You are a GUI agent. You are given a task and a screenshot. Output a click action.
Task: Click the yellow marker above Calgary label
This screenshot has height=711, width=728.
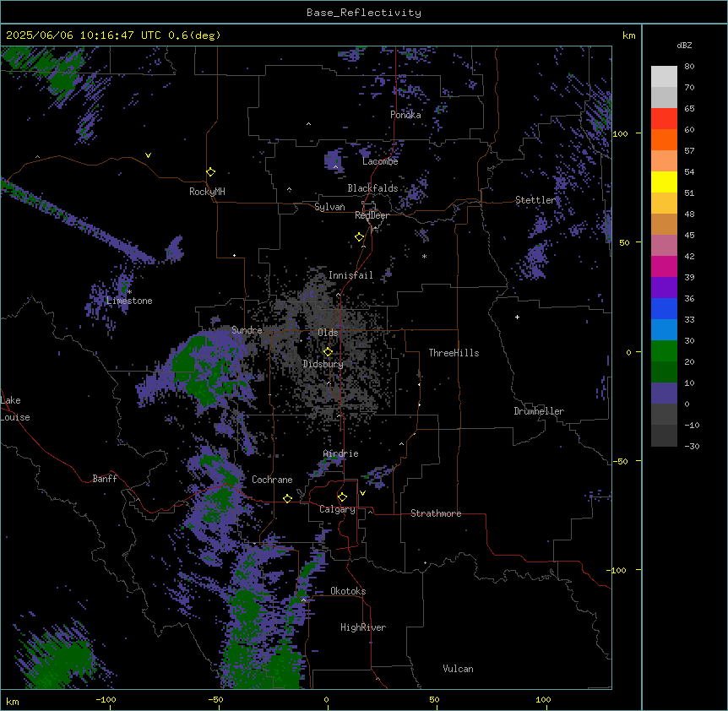pos(342,497)
